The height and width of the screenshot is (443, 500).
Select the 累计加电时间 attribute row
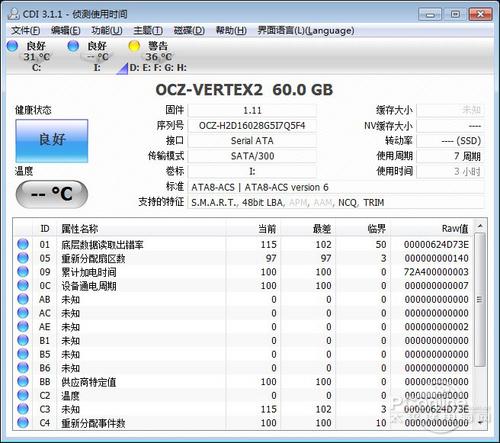(243, 272)
